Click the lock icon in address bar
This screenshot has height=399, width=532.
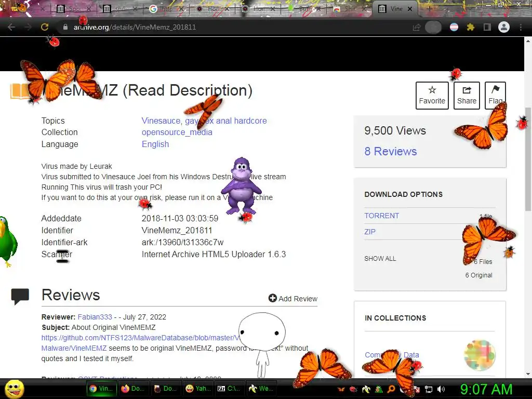click(65, 27)
